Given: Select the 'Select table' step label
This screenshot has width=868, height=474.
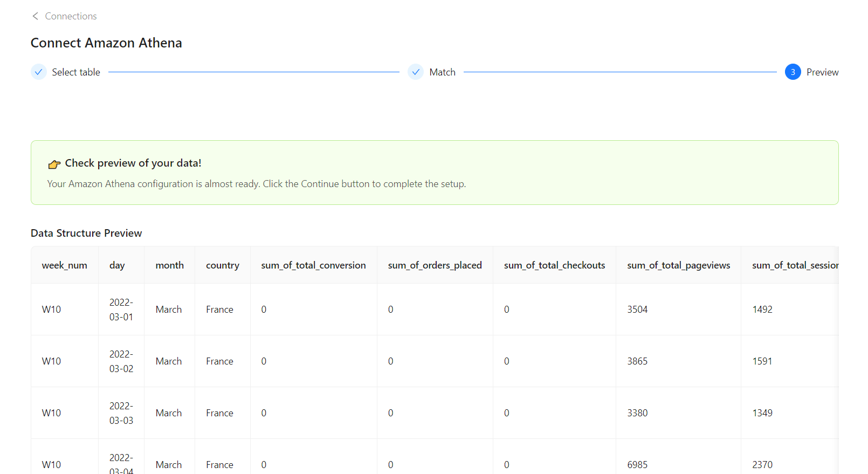Looking at the screenshot, I should pyautogui.click(x=76, y=72).
